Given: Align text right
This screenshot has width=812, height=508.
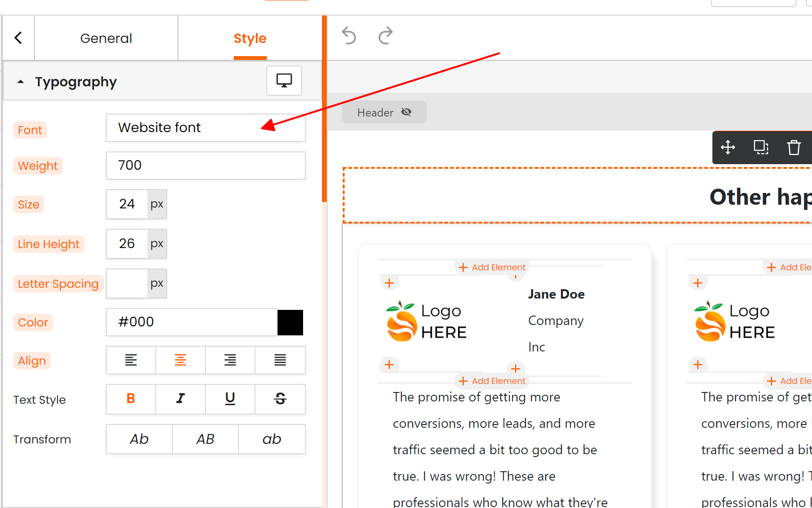Looking at the screenshot, I should click(x=230, y=360).
